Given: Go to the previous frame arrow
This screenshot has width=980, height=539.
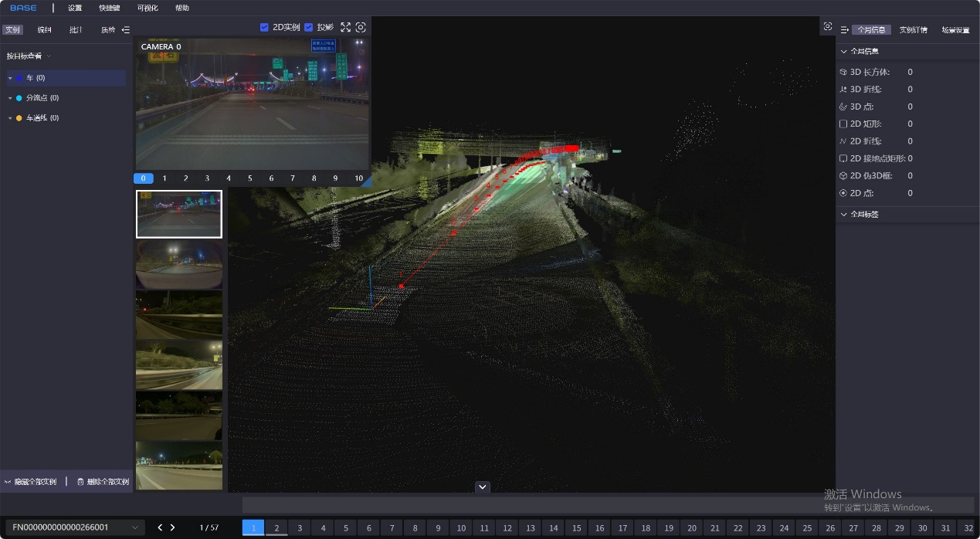Looking at the screenshot, I should (160, 527).
